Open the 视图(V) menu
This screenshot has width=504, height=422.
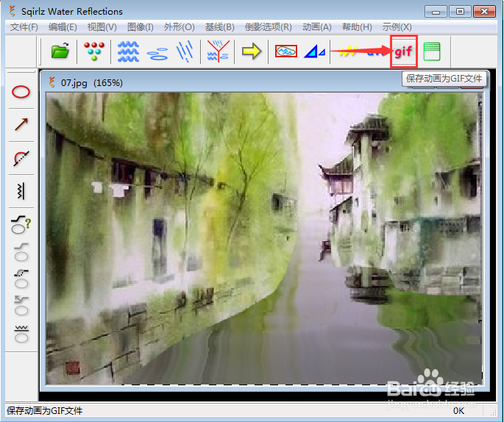click(102, 27)
